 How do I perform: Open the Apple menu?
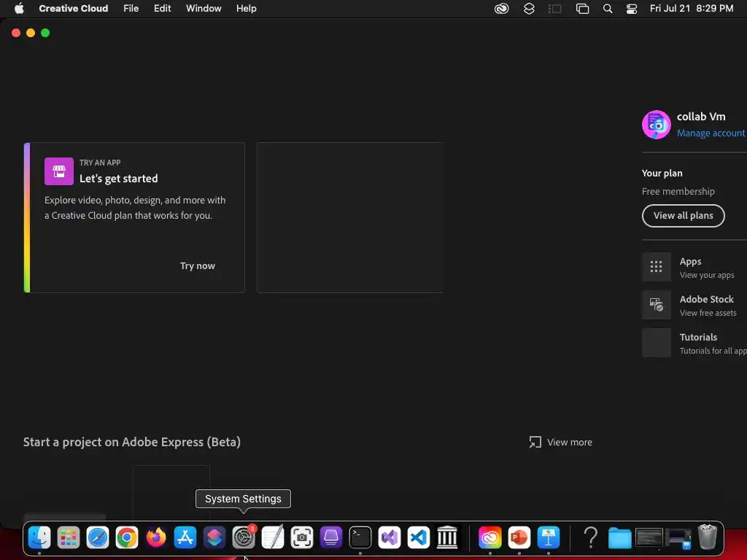[x=19, y=9]
